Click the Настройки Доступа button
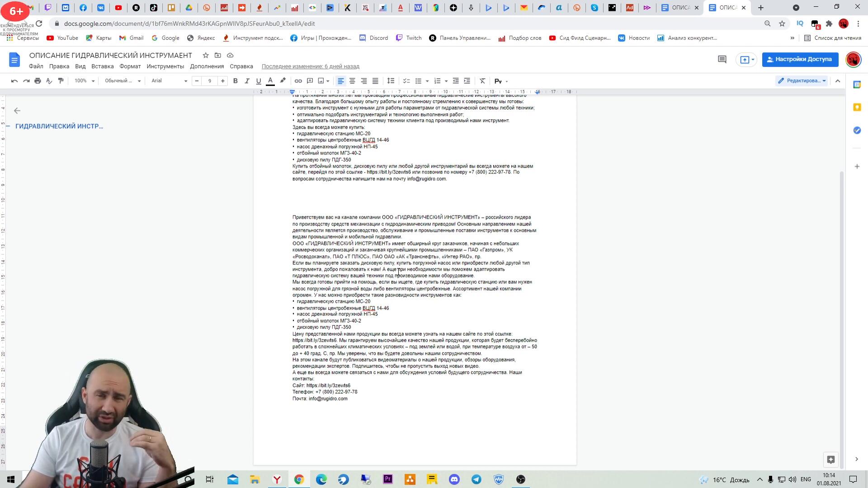 click(x=800, y=59)
